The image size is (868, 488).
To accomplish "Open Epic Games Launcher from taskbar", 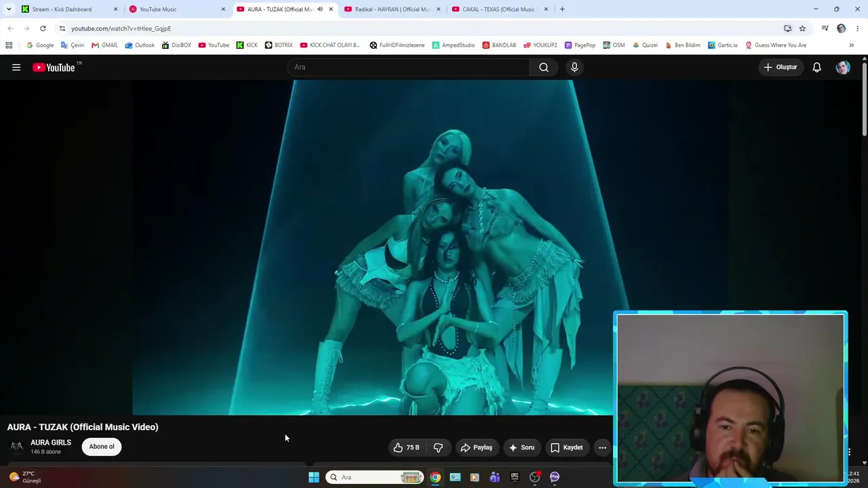I will (515, 477).
